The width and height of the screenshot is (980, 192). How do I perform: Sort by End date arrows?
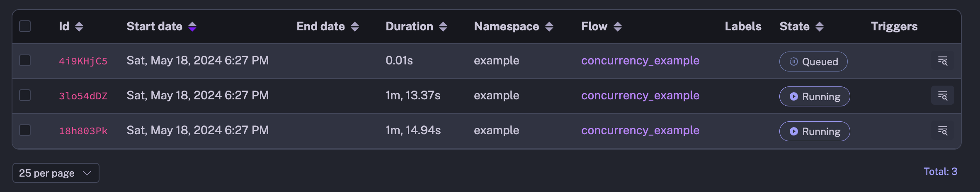coord(355,27)
